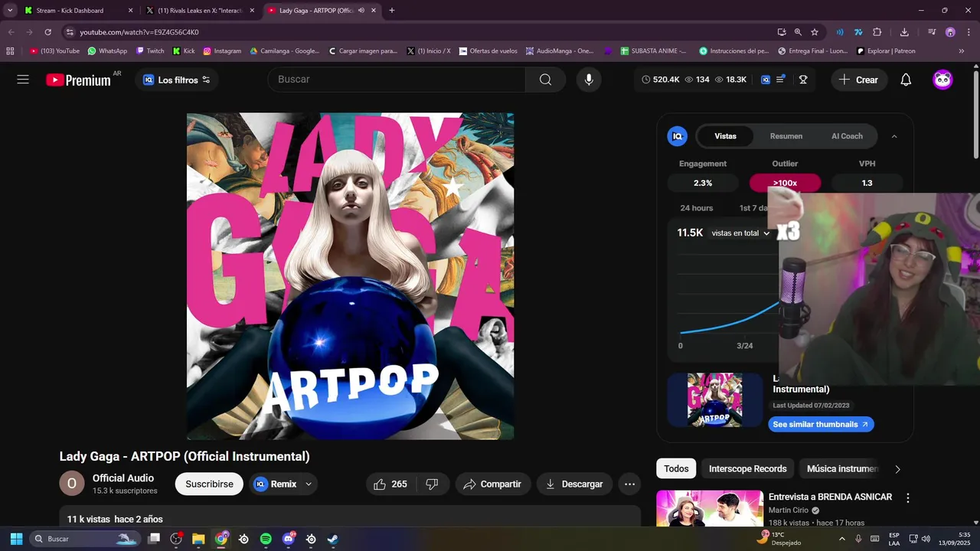This screenshot has height=551, width=980.
Task: Bookmark this page with the star
Action: point(815,32)
